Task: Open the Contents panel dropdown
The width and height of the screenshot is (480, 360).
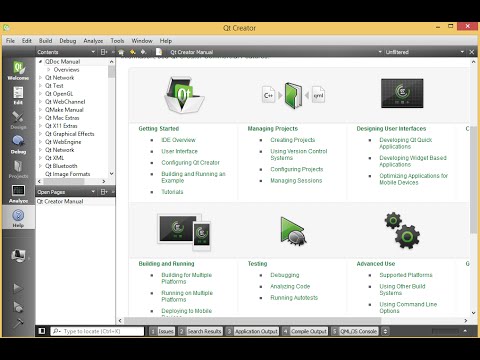Action: (93, 52)
